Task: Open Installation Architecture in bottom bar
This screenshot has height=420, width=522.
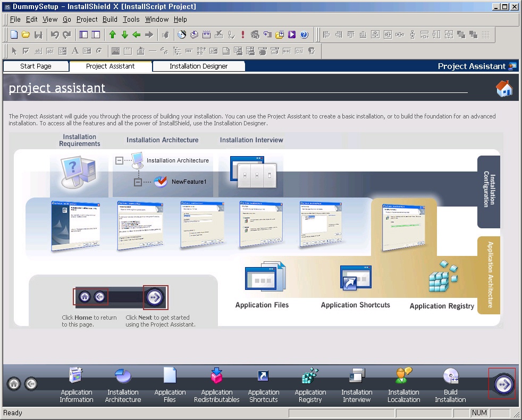Action: (x=123, y=385)
